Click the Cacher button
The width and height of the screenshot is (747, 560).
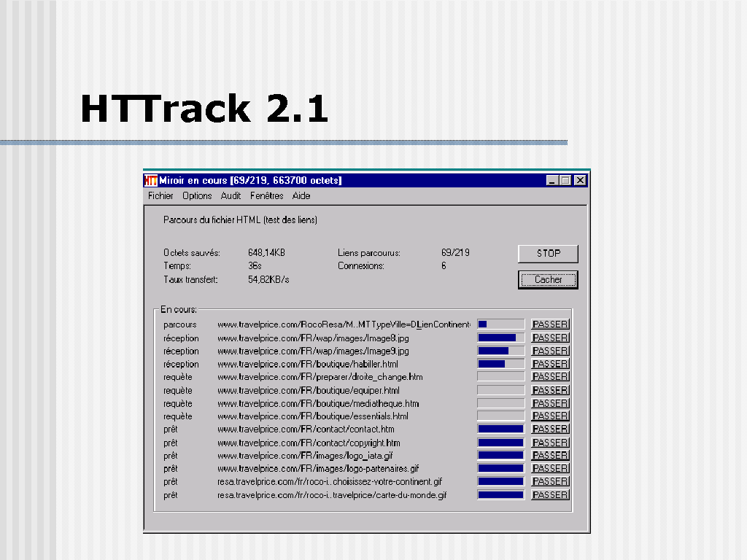(x=548, y=279)
